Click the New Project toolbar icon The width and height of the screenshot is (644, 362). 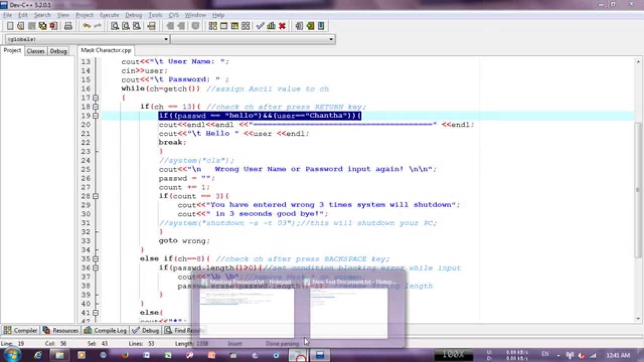[x=299, y=26]
